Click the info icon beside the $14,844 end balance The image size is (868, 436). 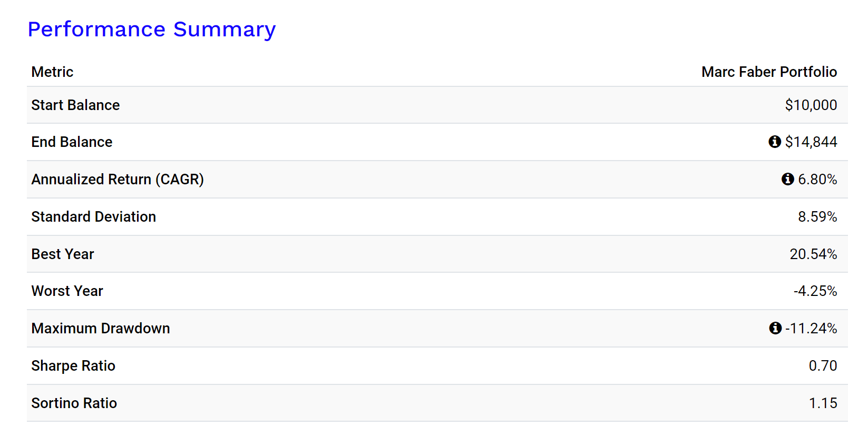tap(774, 142)
